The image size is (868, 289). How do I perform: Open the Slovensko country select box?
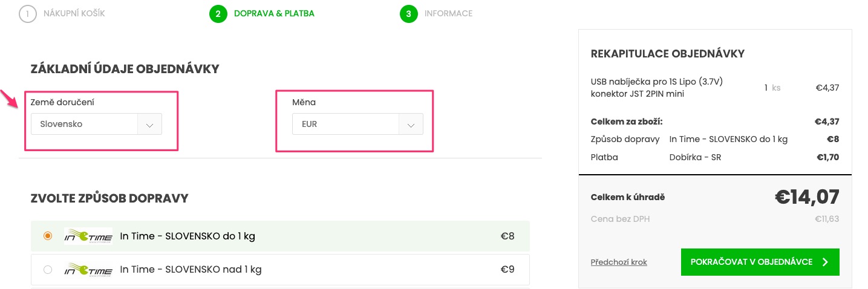click(96, 124)
